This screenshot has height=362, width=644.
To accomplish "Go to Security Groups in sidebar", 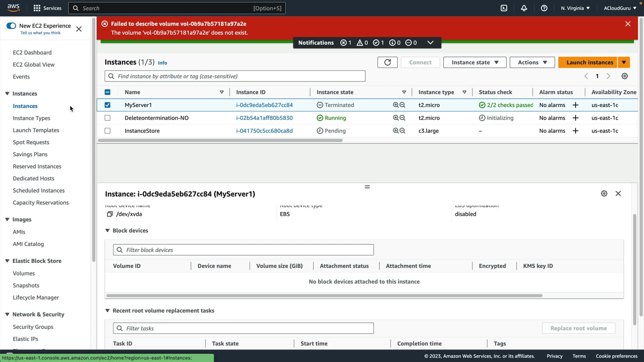I will (x=33, y=327).
